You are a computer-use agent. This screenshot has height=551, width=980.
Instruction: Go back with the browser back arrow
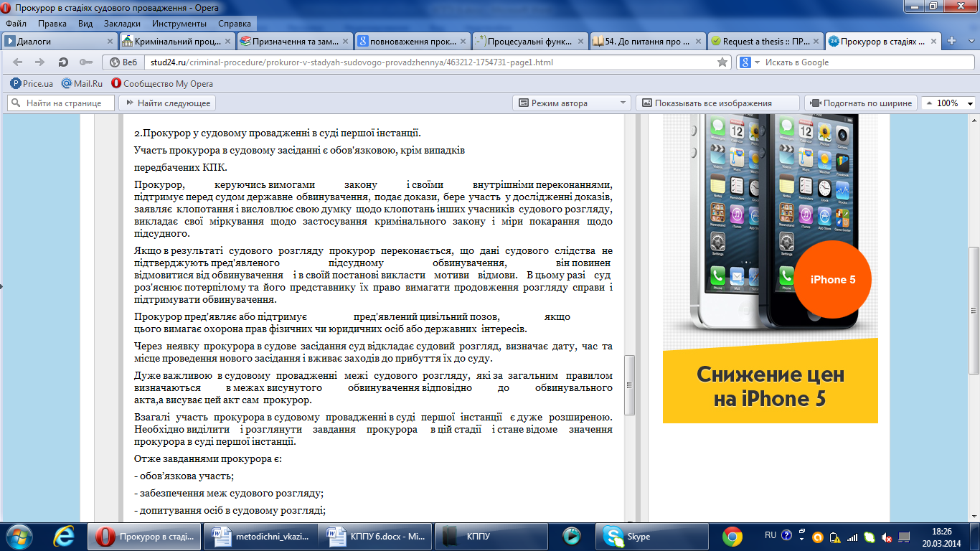[x=19, y=62]
